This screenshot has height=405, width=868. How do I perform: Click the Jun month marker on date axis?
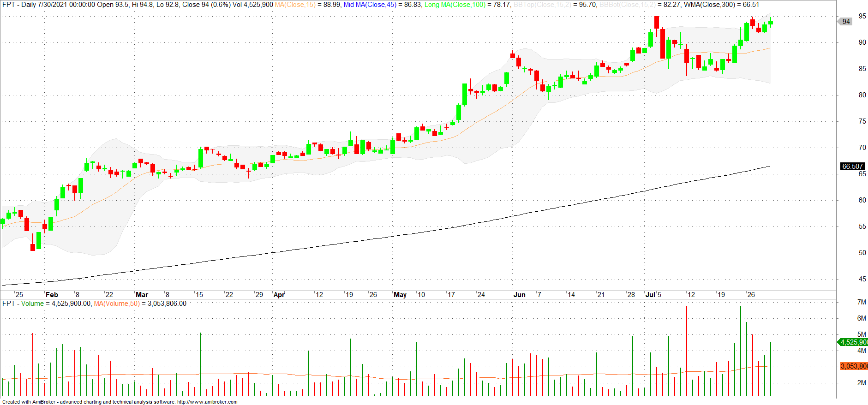(x=519, y=295)
